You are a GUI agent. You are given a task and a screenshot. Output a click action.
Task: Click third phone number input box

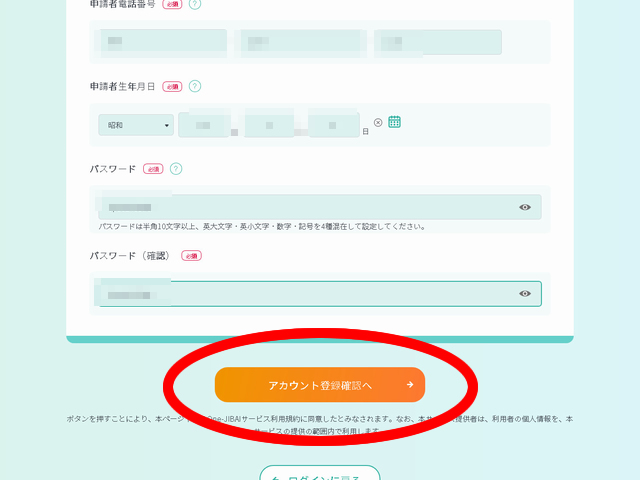tap(438, 42)
